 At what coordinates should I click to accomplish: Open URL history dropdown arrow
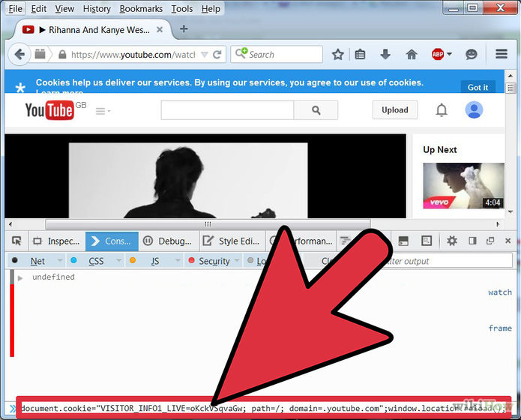205,55
